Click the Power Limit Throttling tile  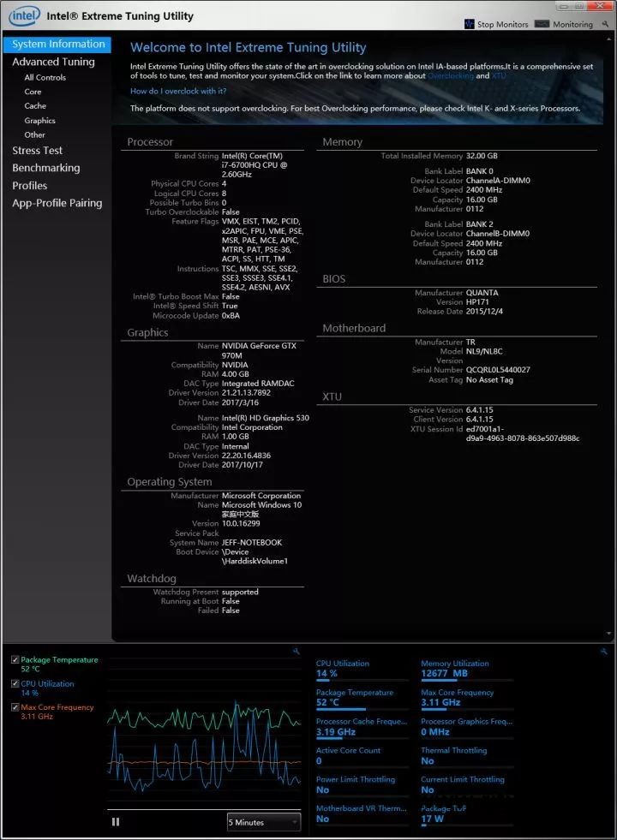tap(362, 785)
